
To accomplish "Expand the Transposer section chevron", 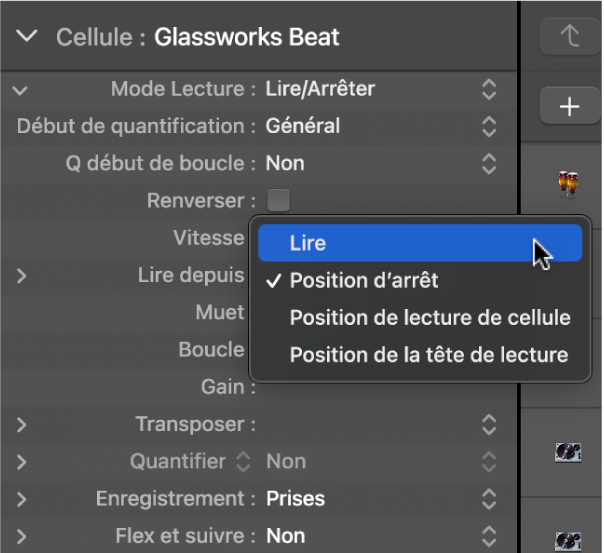I will (22, 425).
